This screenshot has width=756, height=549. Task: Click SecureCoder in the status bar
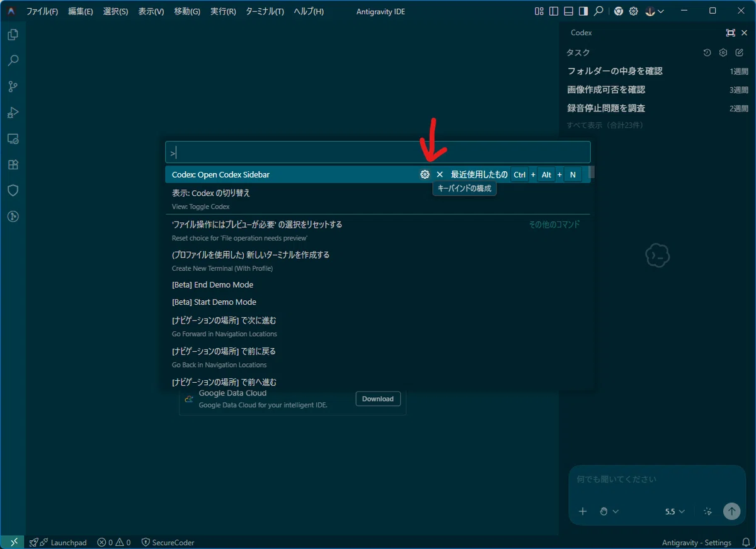click(168, 542)
